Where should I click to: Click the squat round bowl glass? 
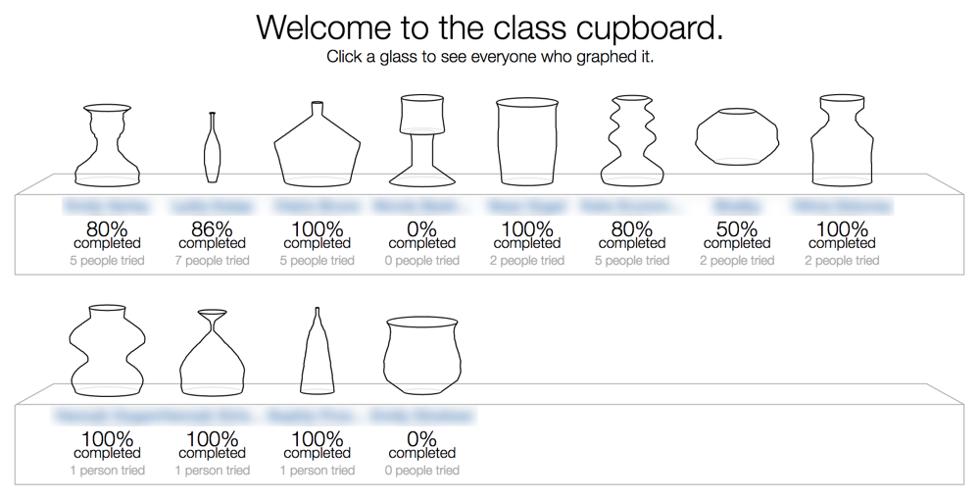coord(736,135)
